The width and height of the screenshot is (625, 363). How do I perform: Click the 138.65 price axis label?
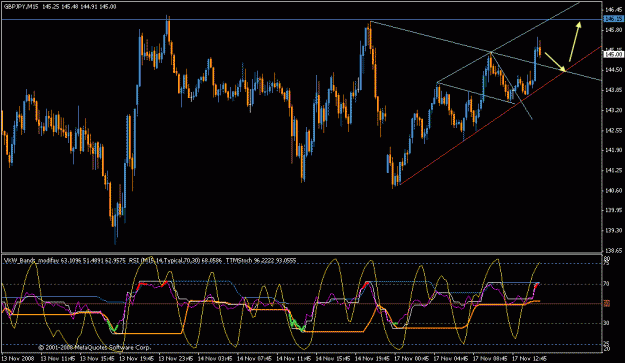click(613, 251)
